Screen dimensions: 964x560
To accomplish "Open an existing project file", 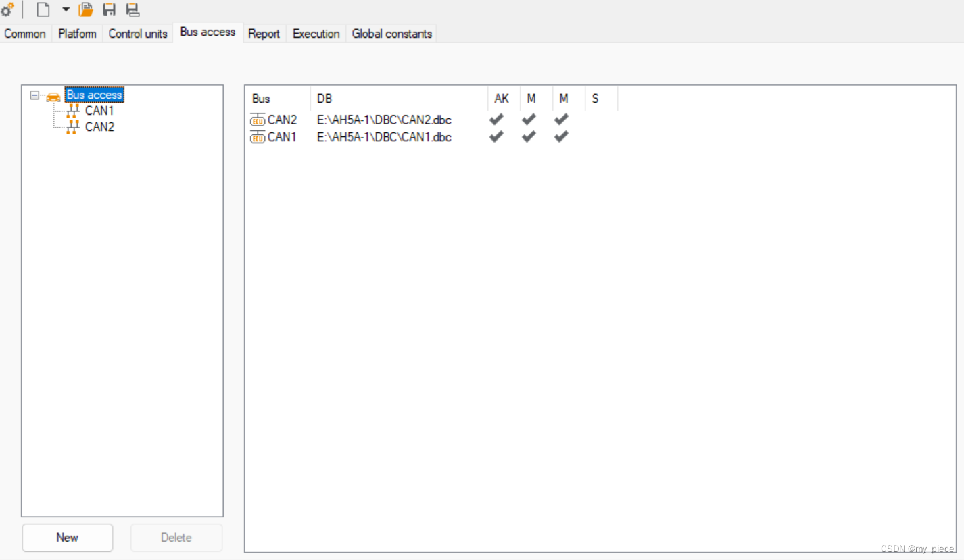I will (86, 9).
